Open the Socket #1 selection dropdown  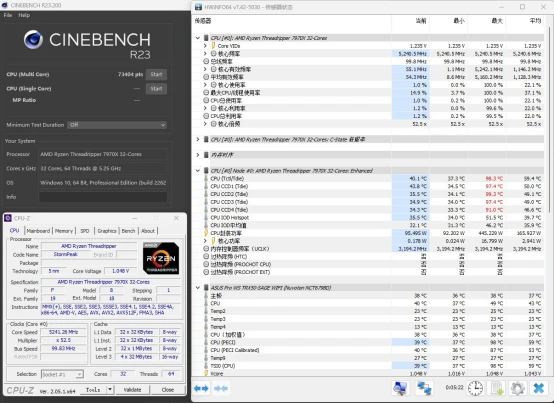(x=62, y=374)
